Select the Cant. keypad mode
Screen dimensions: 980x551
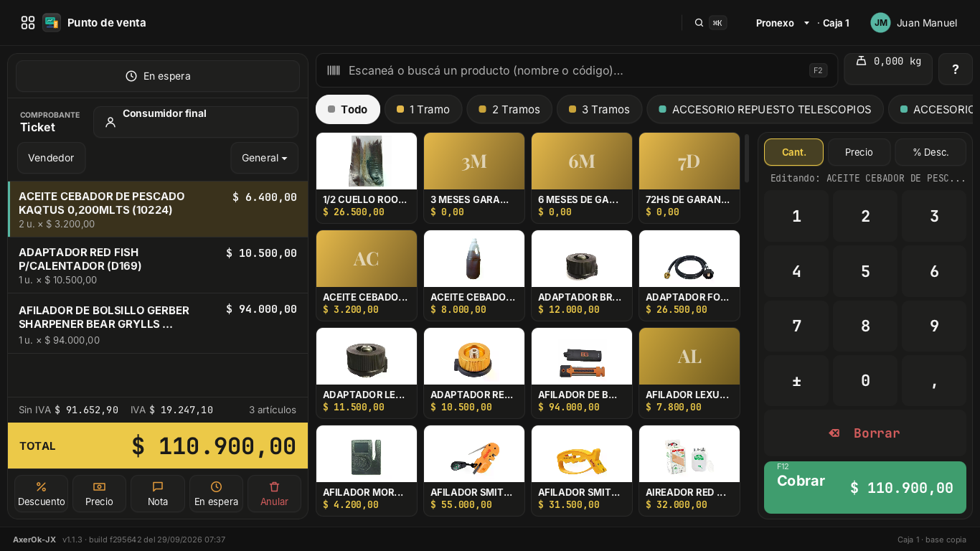[793, 152]
